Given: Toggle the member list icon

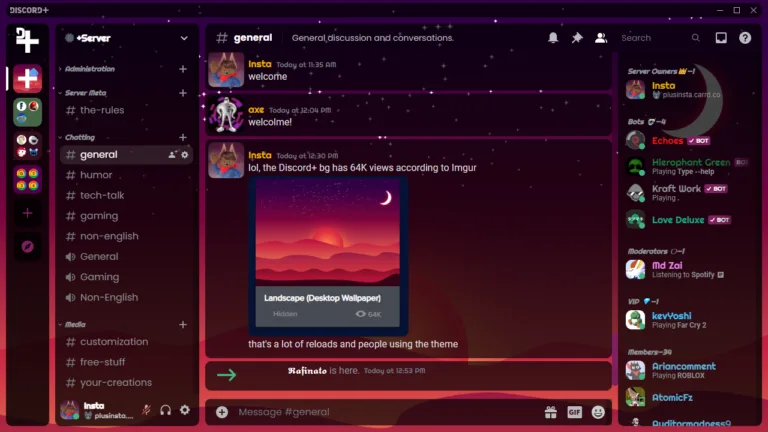Looking at the screenshot, I should pos(601,38).
